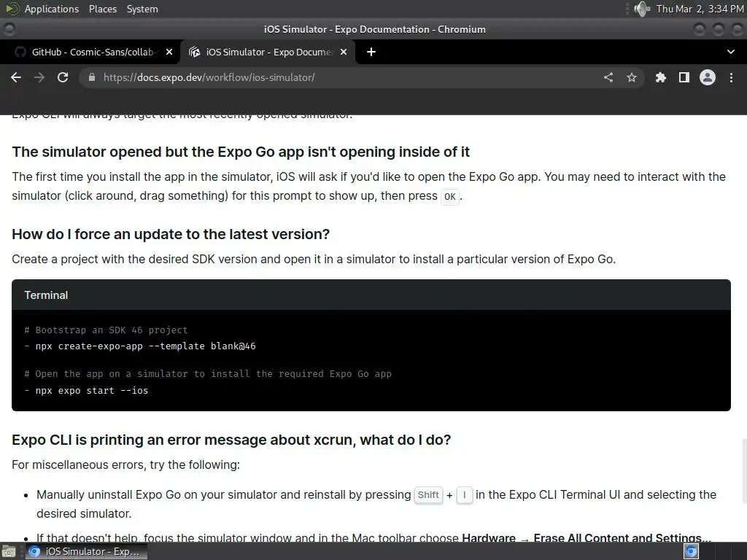Click heading about xcrun error message
Screen dimensions: 747x560
tap(231, 440)
